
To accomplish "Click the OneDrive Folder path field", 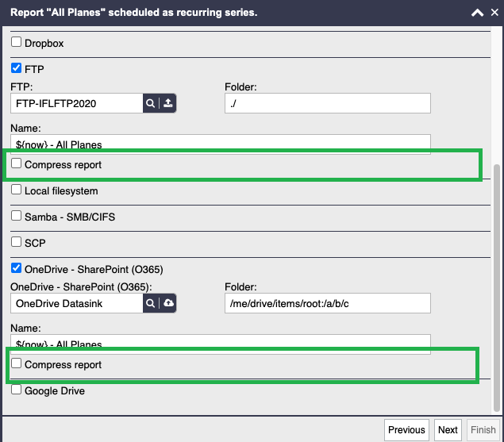I will 328,303.
